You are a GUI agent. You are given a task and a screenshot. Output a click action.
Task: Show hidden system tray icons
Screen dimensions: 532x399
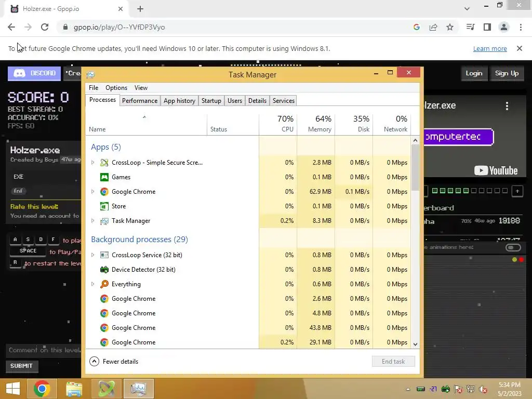[x=408, y=389]
